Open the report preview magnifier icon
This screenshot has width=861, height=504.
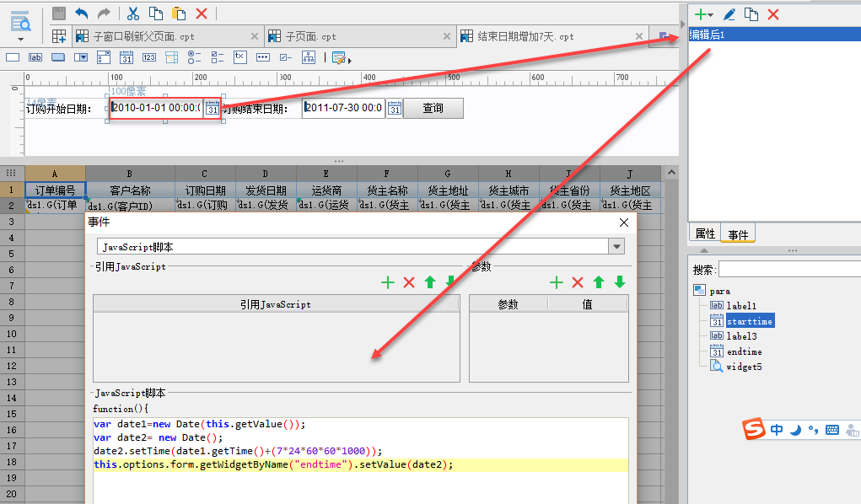20,22
